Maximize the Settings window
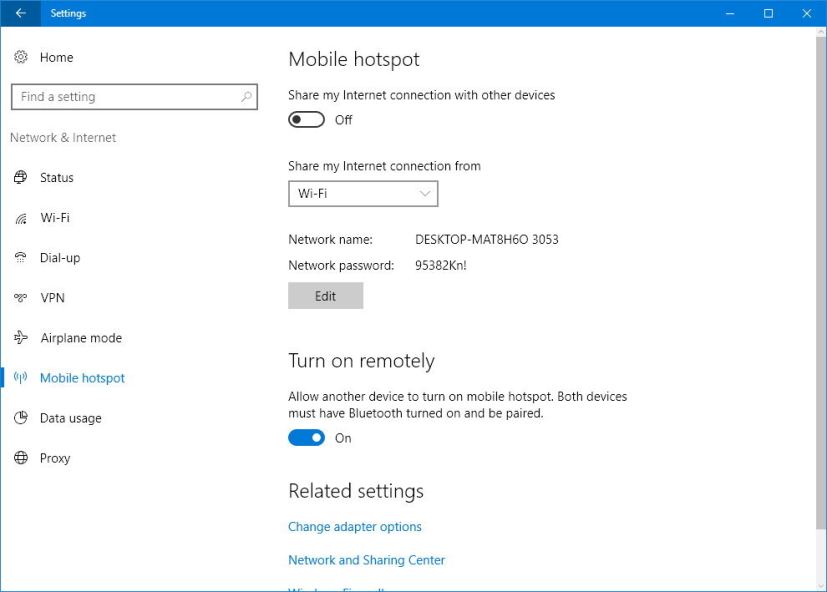The image size is (827, 592). coord(768,13)
